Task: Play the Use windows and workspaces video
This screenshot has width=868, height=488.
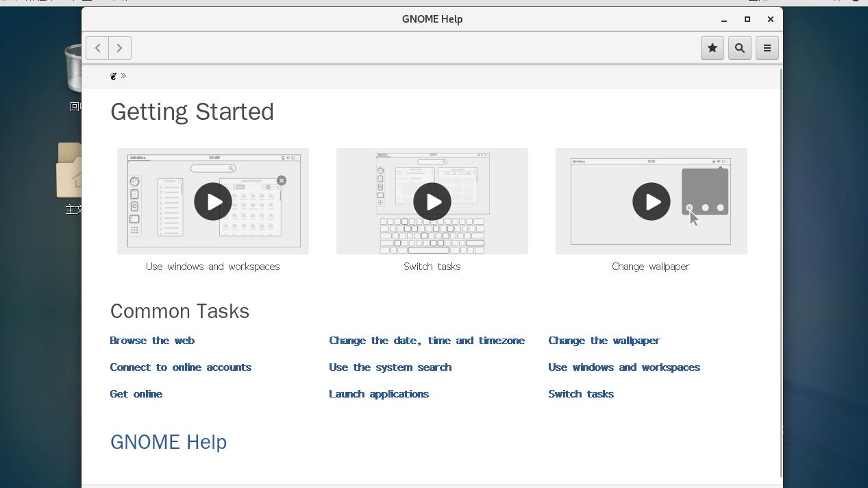Action: coord(213,202)
